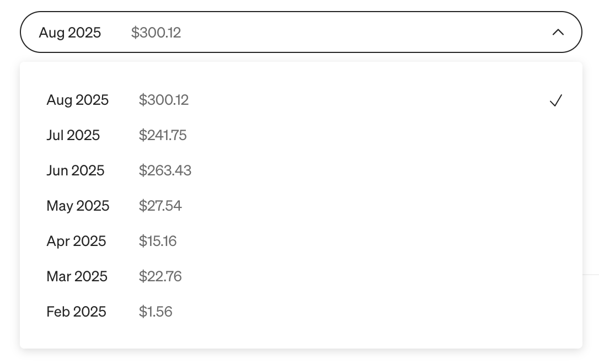Select the $27.54 amount text

point(160,206)
